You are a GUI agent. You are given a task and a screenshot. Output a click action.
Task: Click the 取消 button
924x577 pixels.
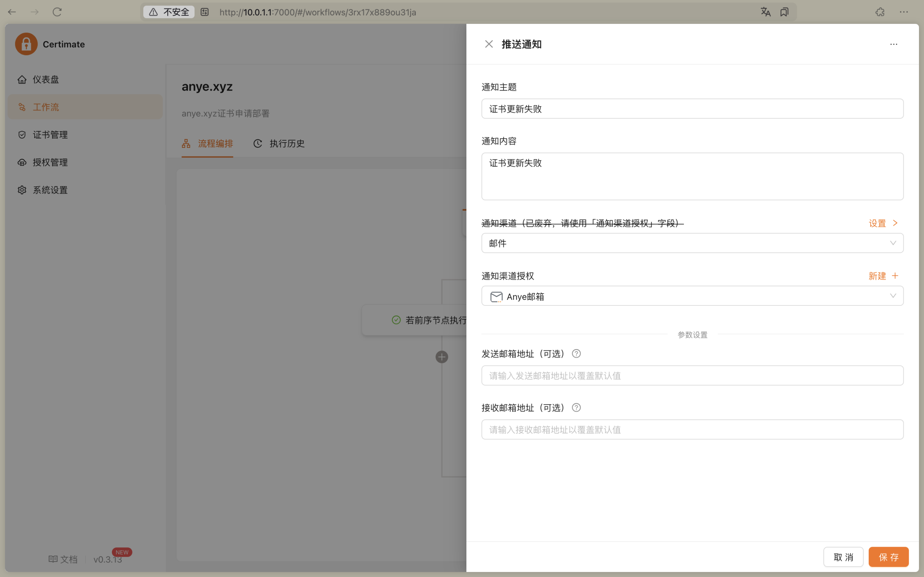pyautogui.click(x=843, y=557)
